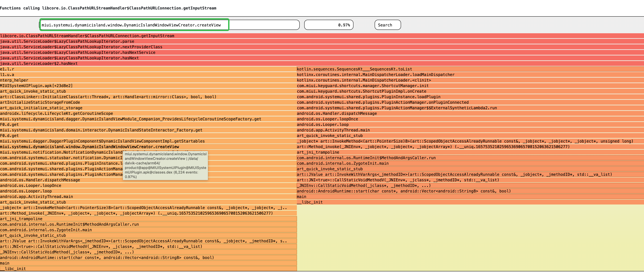Select the ShortcutManager.init frame
Image resolution: width=644 pixels, height=272 pixels.
470,86
